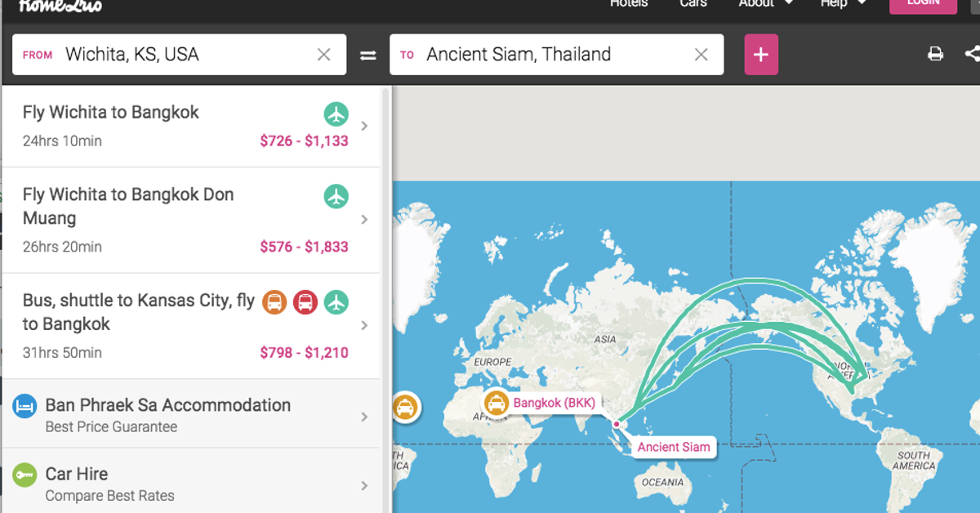Viewport: 980px width, 513px height.
Task: Open the Hotels menu item
Action: coord(629,4)
